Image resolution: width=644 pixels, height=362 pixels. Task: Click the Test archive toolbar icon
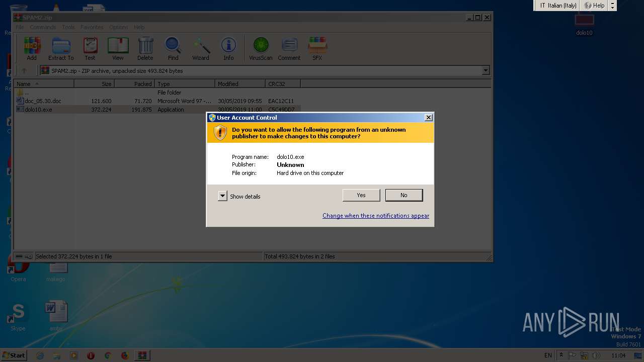click(x=90, y=49)
